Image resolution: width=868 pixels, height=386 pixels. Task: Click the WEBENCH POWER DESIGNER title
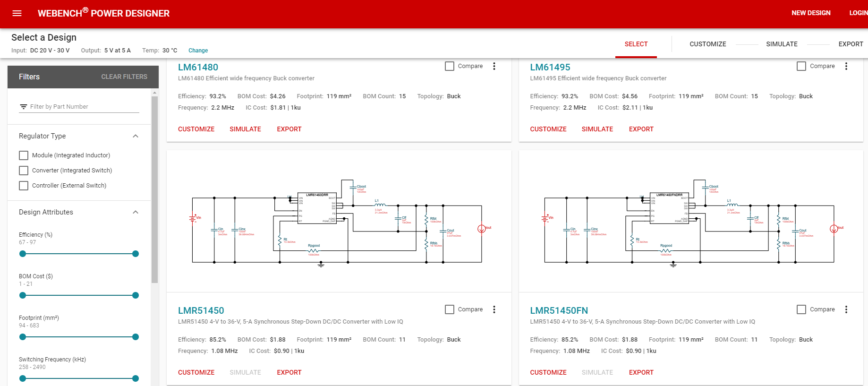(x=103, y=13)
